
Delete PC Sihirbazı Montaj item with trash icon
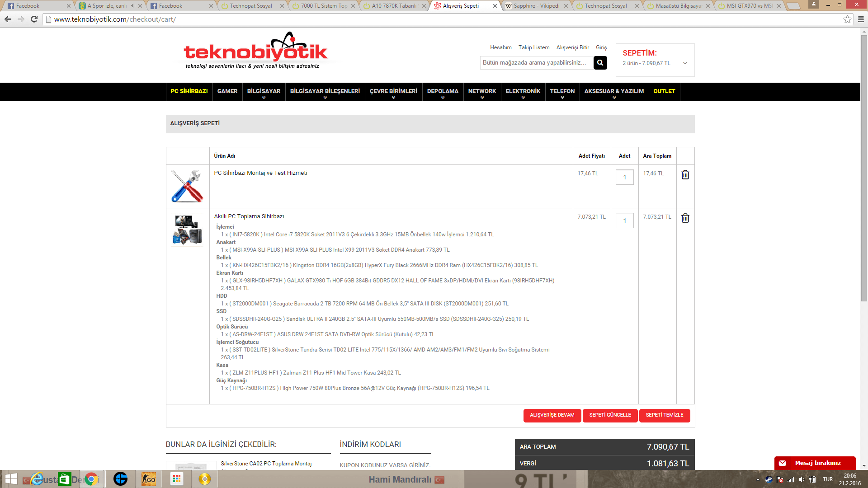point(685,174)
